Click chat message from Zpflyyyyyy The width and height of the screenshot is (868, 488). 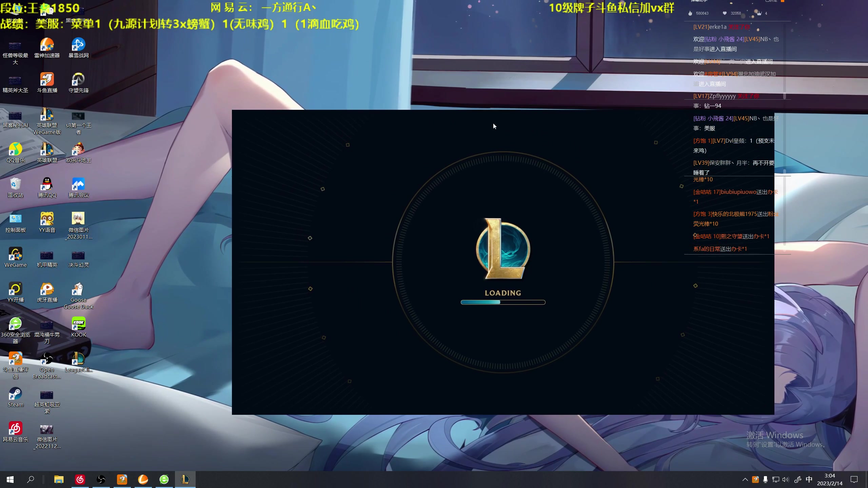(x=726, y=96)
